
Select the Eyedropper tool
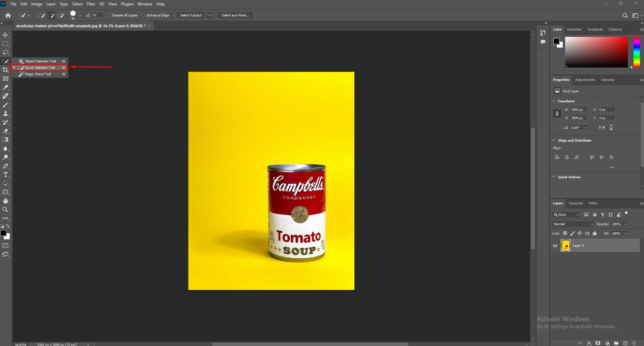point(6,87)
